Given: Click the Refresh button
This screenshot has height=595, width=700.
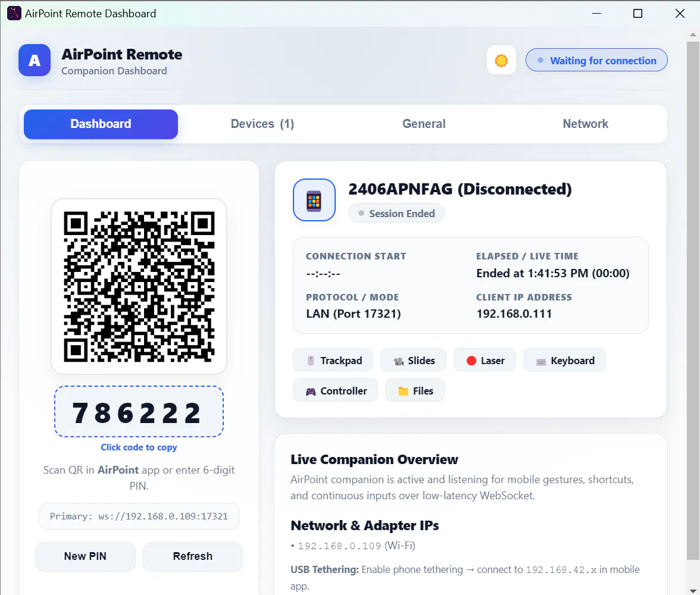Looking at the screenshot, I should tap(193, 556).
